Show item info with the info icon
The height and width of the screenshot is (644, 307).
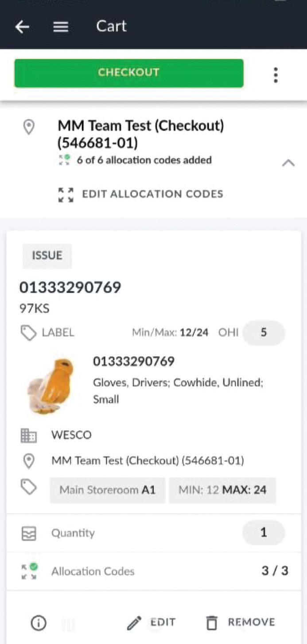[x=39, y=623]
